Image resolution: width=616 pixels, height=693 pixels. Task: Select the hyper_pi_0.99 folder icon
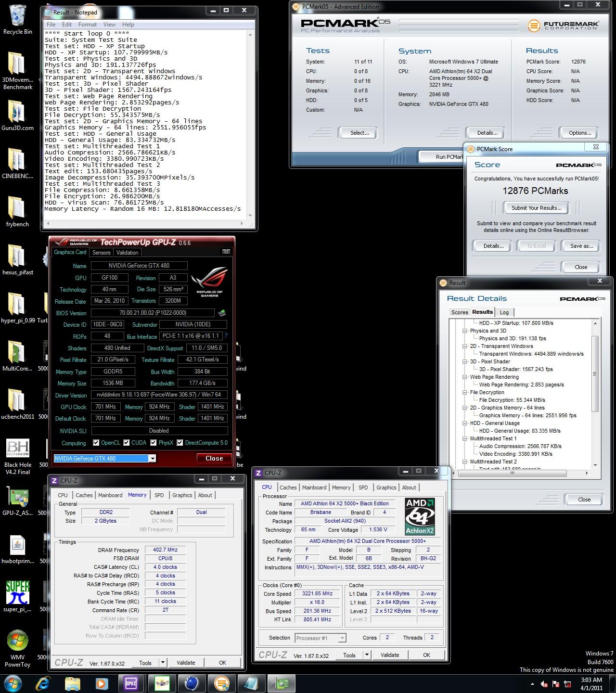point(17,308)
